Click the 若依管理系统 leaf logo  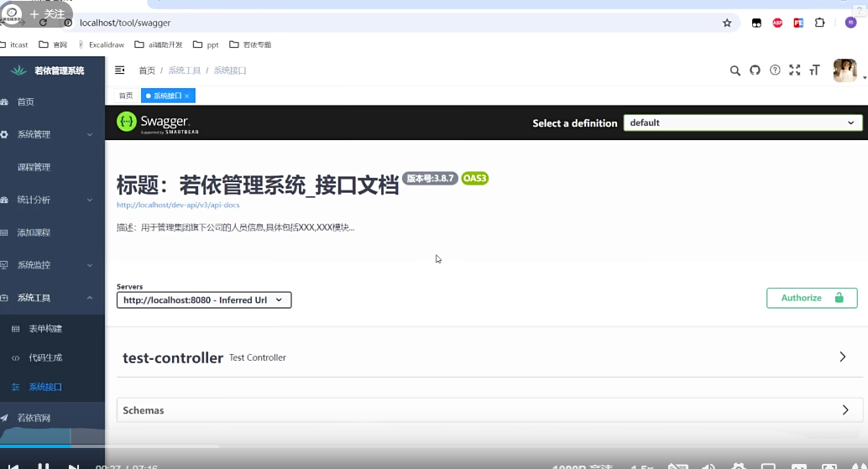[x=18, y=70]
